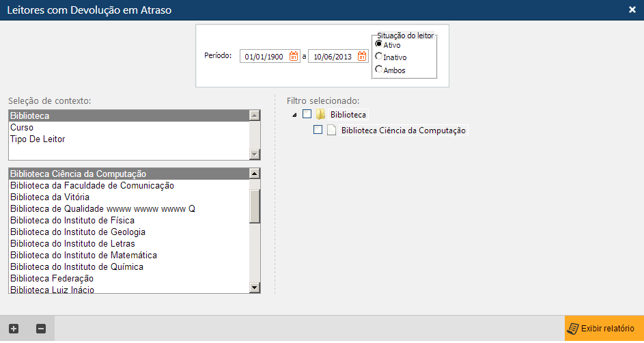Click the start date input field

click(264, 57)
